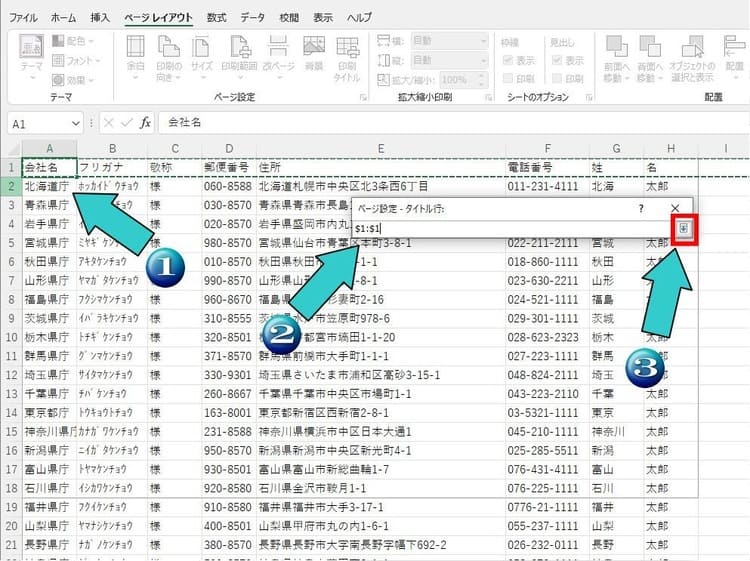
Task: Select ページ レイアウト tab
Action: coord(158,18)
